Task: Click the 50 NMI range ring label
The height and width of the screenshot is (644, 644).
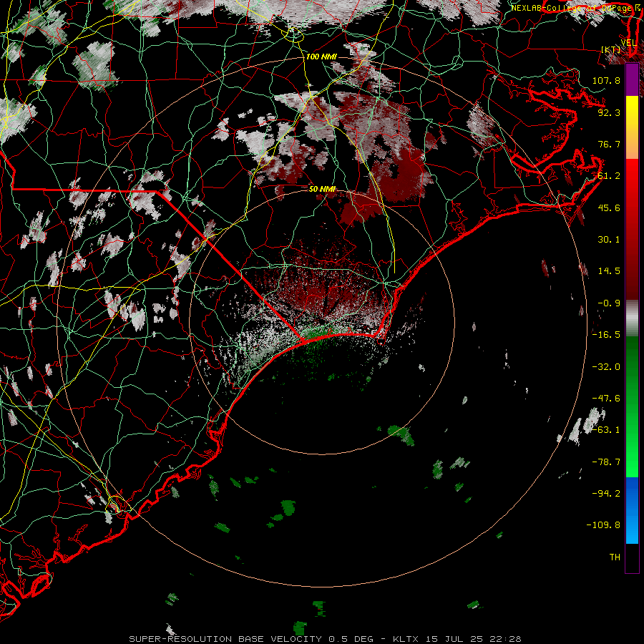Action: click(323, 189)
